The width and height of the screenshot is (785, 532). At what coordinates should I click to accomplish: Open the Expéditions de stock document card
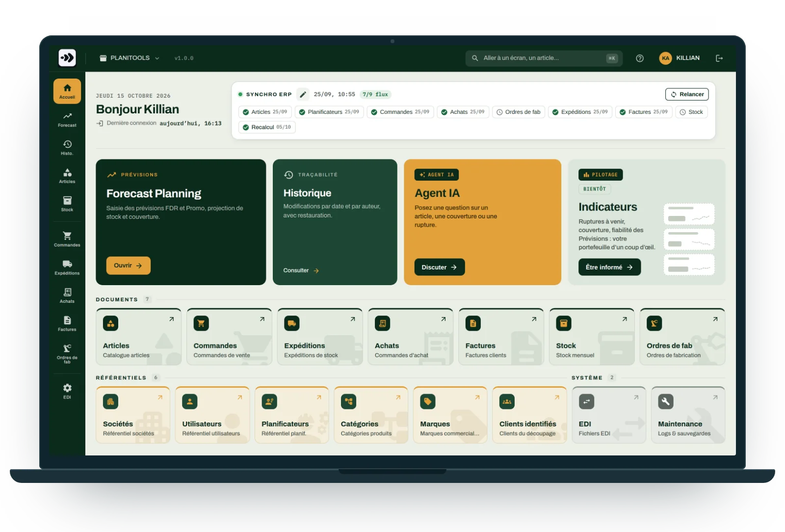[320, 337]
